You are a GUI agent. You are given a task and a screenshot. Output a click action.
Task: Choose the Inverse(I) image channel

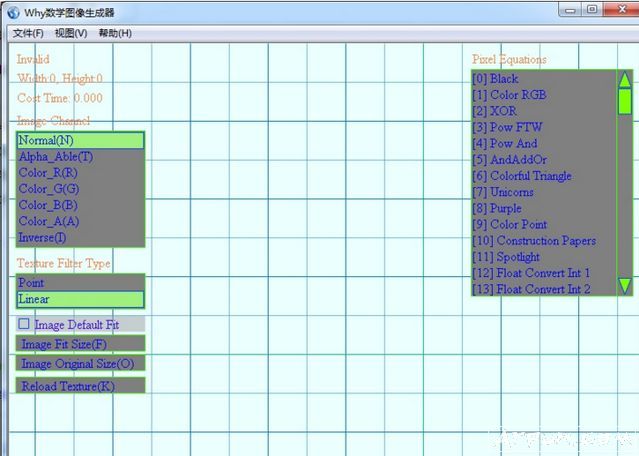[x=80, y=238]
